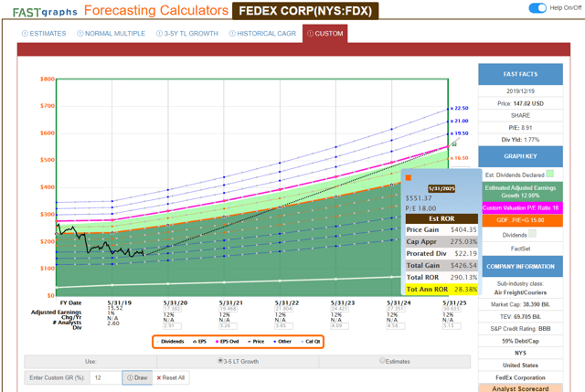
Task: Click the x 19.50 multiple line label
Action: point(459,133)
